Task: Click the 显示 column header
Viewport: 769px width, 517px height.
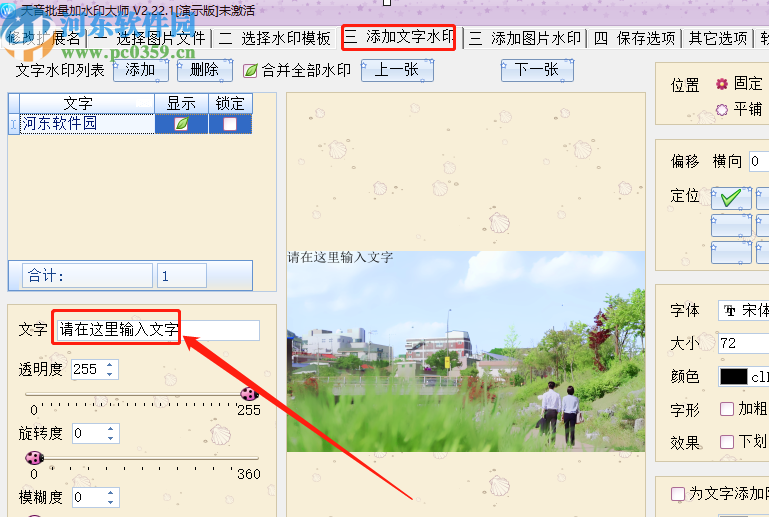Action: tap(181, 103)
